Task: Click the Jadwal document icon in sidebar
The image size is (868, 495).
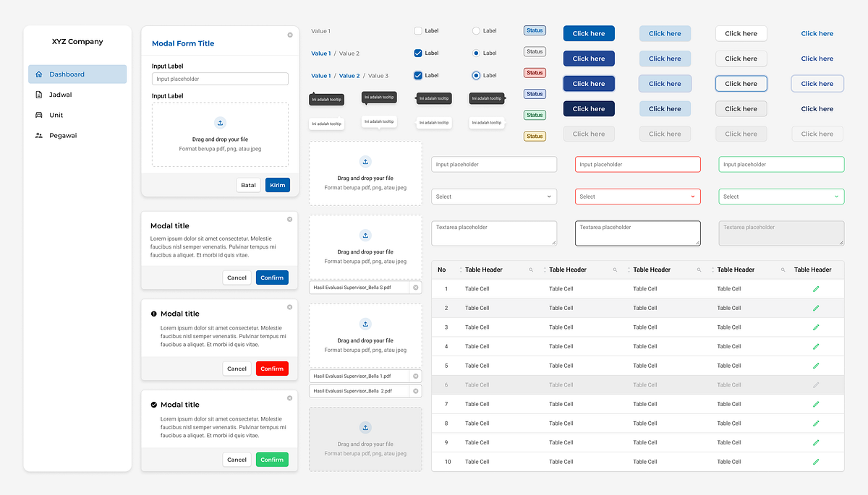Action: coord(38,94)
